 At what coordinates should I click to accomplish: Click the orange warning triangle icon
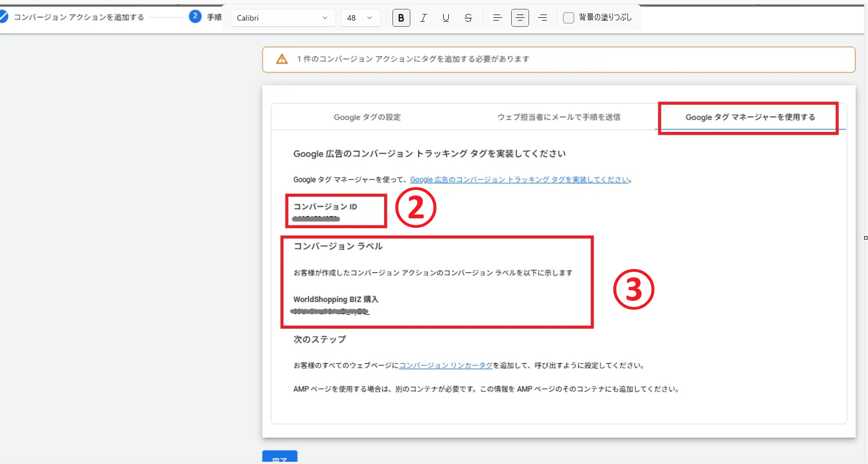(282, 59)
